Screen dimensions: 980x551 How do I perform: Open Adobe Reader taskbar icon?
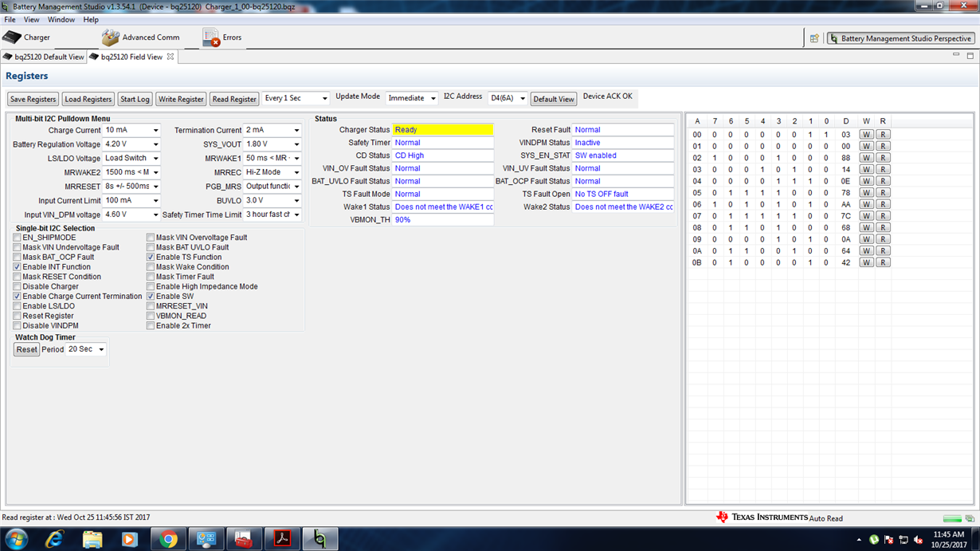(x=282, y=539)
